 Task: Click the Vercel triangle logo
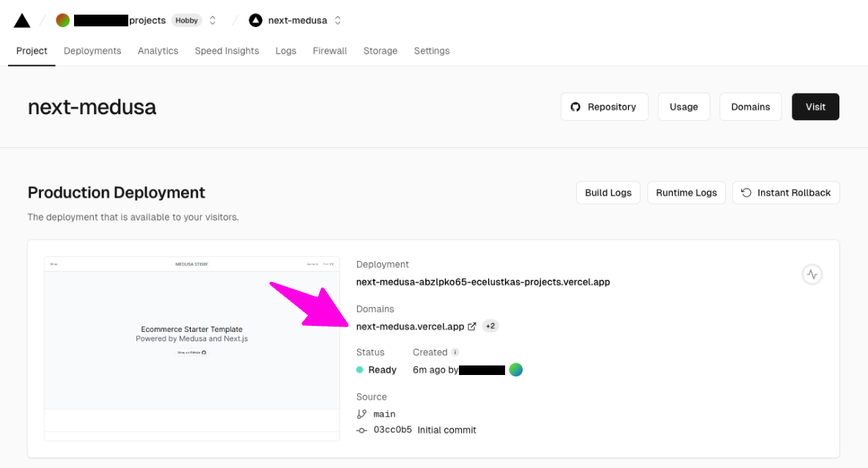coord(22,21)
